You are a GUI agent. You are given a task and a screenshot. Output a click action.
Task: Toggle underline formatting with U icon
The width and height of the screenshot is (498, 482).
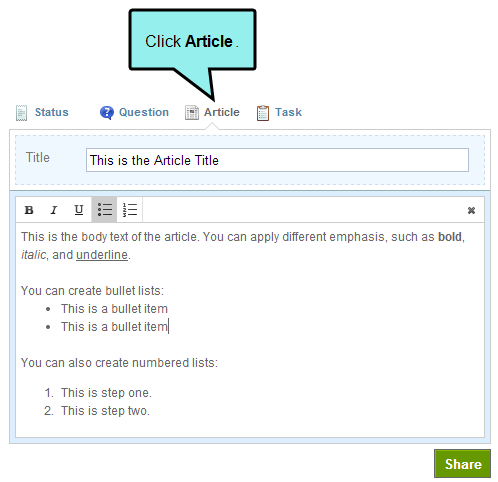coord(79,210)
